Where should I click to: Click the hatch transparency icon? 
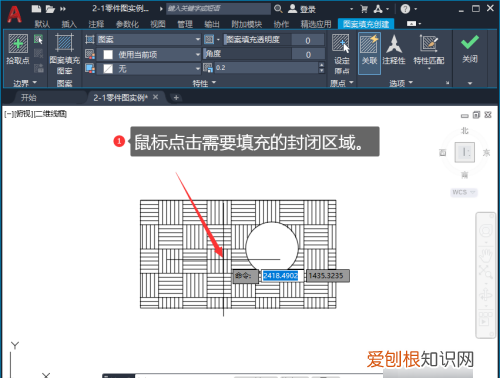coord(209,40)
